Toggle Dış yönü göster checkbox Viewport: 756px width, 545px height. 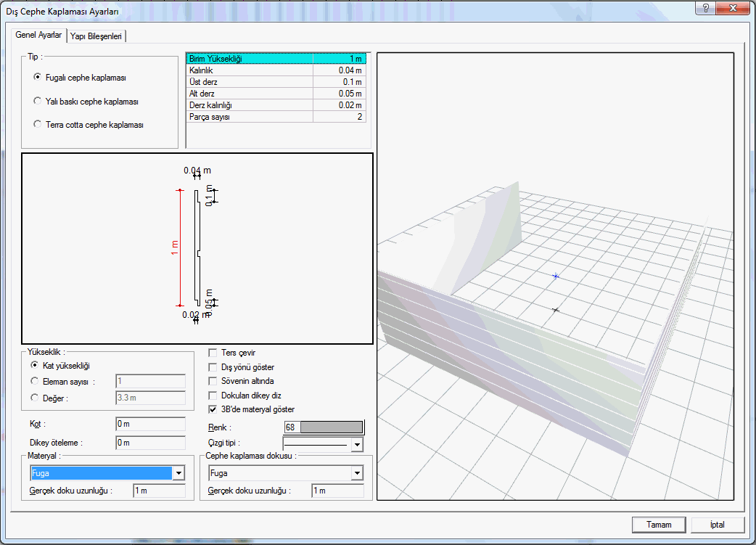pos(213,367)
